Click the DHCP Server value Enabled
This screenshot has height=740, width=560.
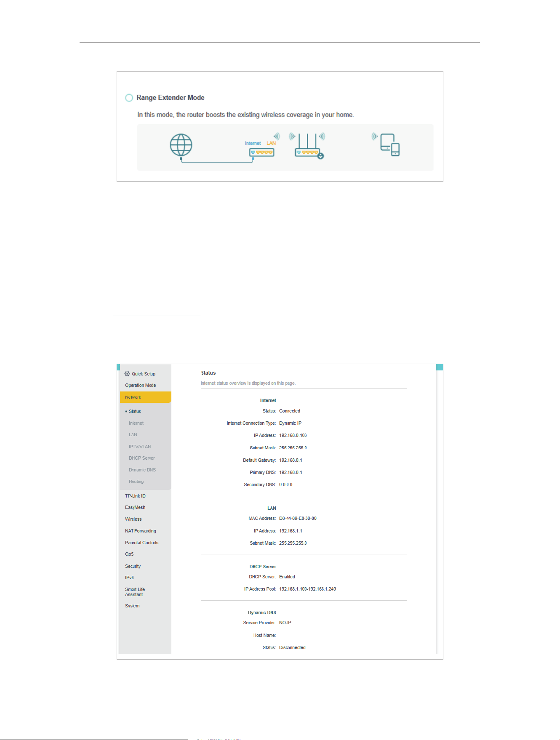pyautogui.click(x=287, y=577)
